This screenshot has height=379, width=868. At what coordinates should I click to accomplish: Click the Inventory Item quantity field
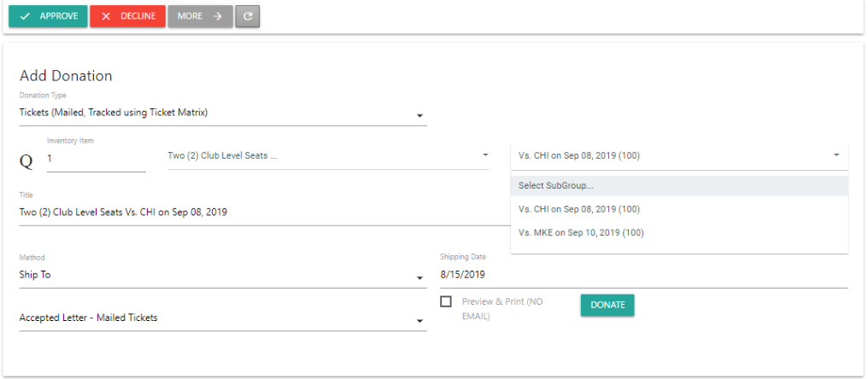click(96, 159)
